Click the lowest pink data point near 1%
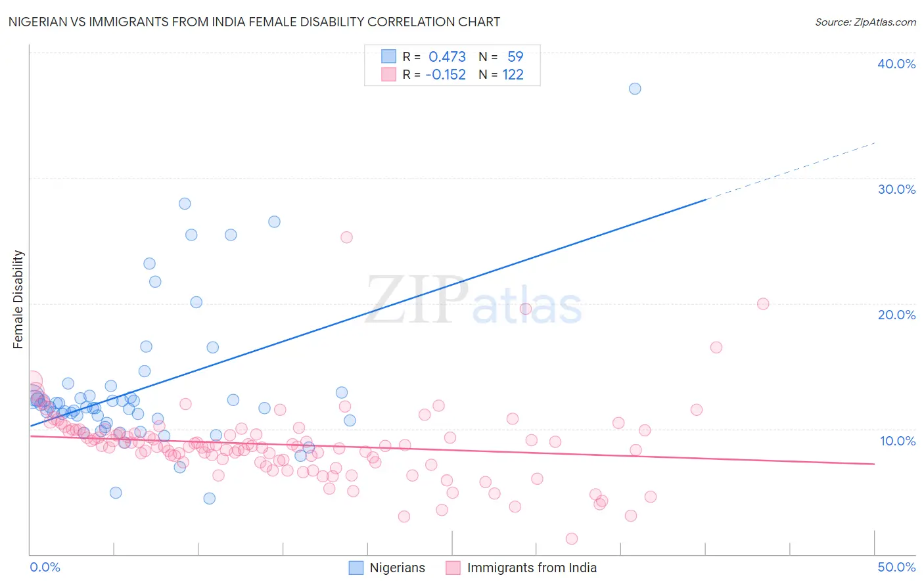The width and height of the screenshot is (924, 586). (572, 539)
